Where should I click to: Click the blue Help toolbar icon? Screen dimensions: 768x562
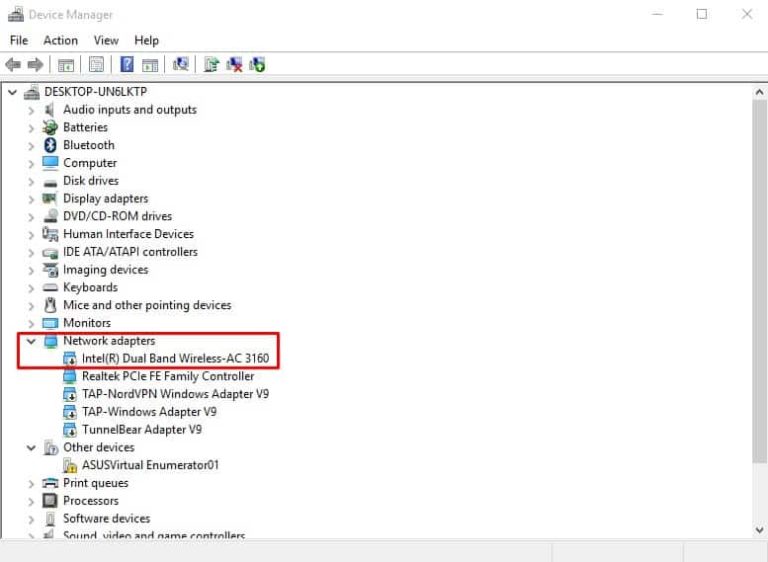pyautogui.click(x=127, y=65)
